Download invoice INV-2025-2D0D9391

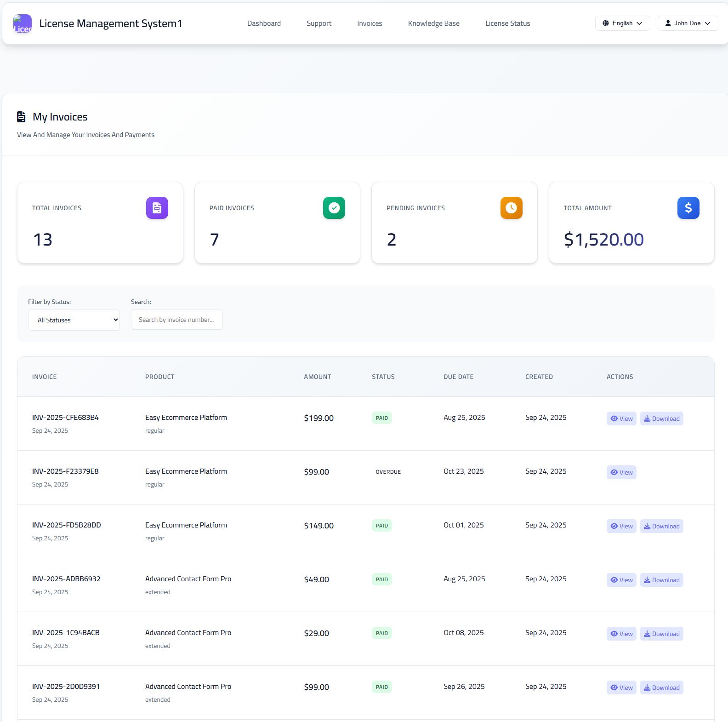click(662, 688)
